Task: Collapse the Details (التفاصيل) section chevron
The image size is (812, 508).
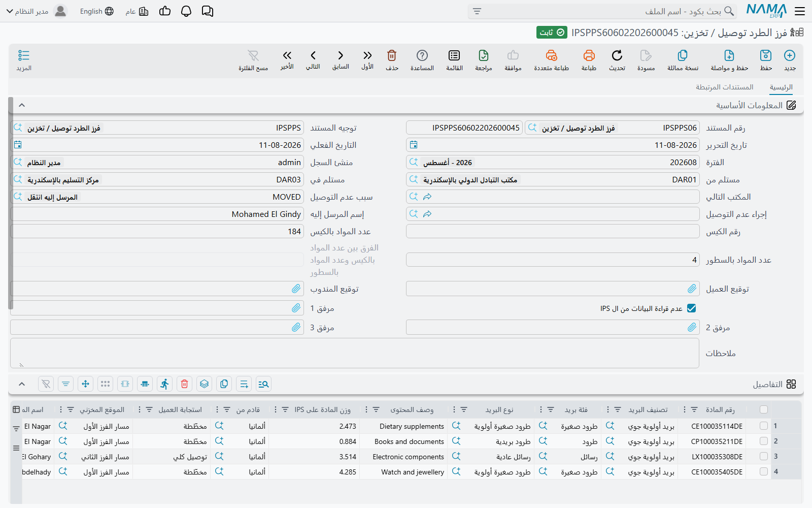Action: point(22,384)
